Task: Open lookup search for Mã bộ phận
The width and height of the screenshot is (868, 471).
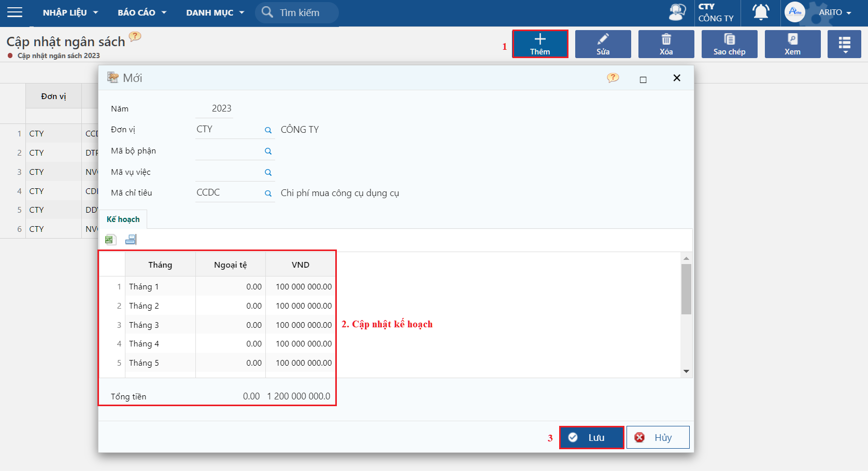Action: [268, 151]
